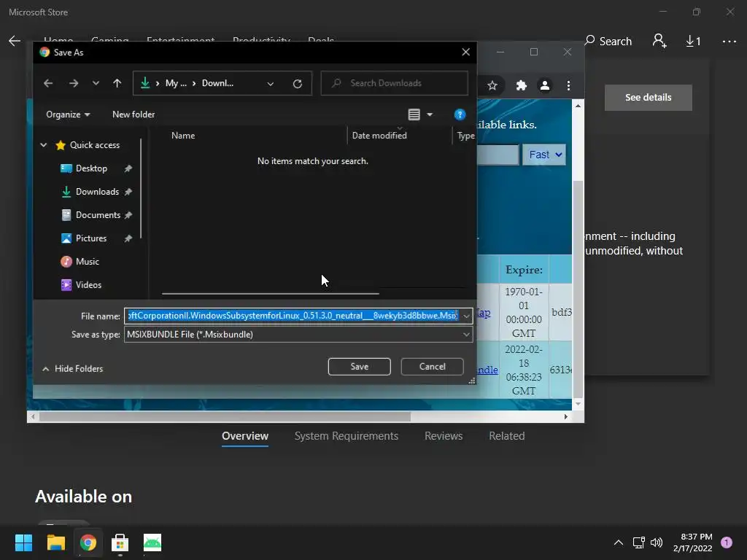Screen dimensions: 747x560
Task: Select Pictures in navigation pane
Action: point(90,238)
